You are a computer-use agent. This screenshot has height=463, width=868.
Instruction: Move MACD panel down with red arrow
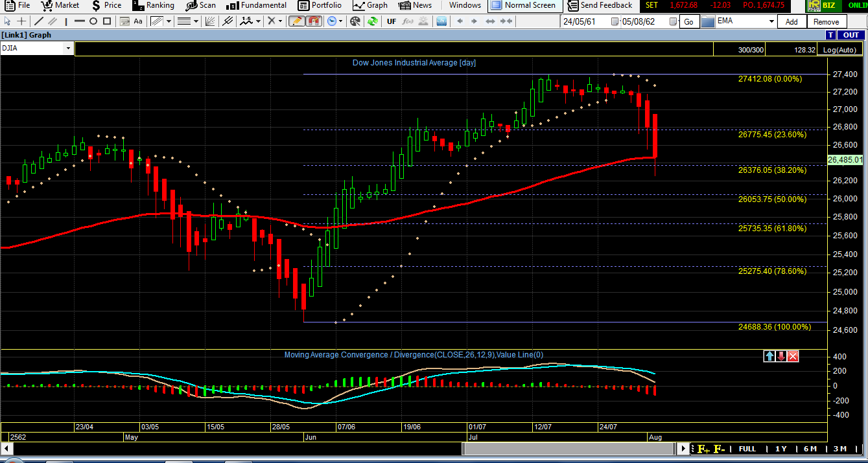point(781,356)
